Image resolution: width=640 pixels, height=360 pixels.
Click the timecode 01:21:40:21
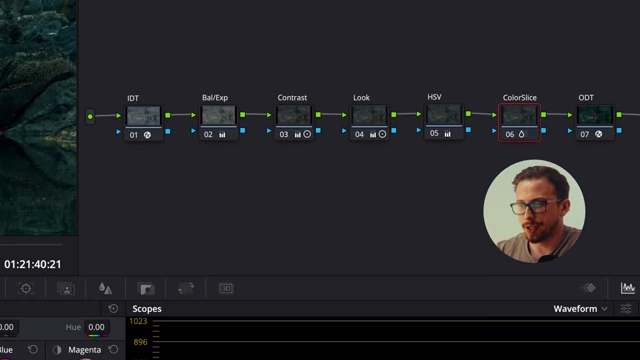click(x=33, y=264)
